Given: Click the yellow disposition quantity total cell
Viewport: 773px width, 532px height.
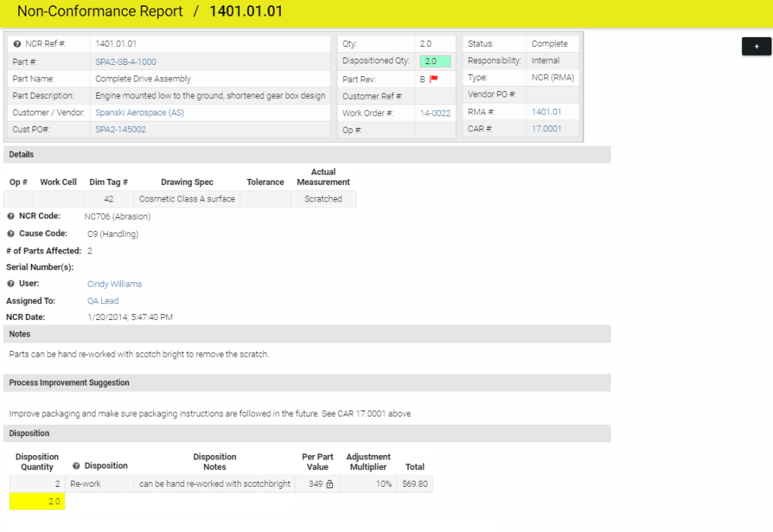Looking at the screenshot, I should [37, 502].
